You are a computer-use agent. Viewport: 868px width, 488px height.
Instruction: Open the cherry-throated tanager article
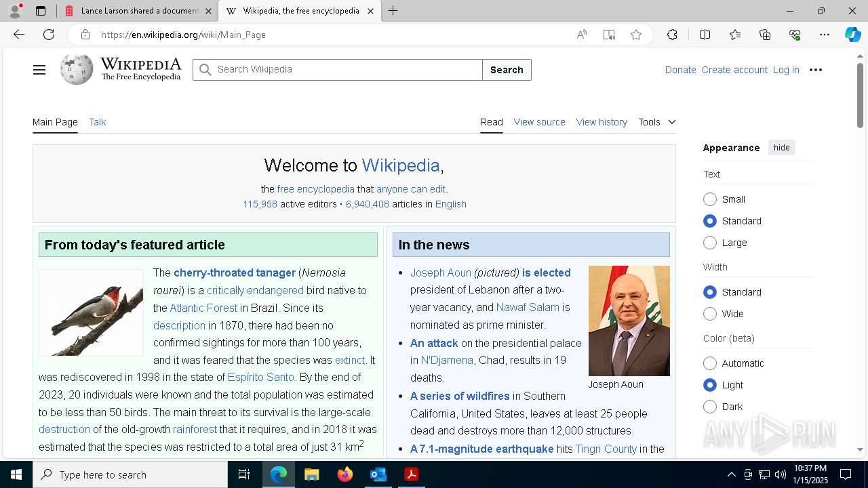(235, 272)
